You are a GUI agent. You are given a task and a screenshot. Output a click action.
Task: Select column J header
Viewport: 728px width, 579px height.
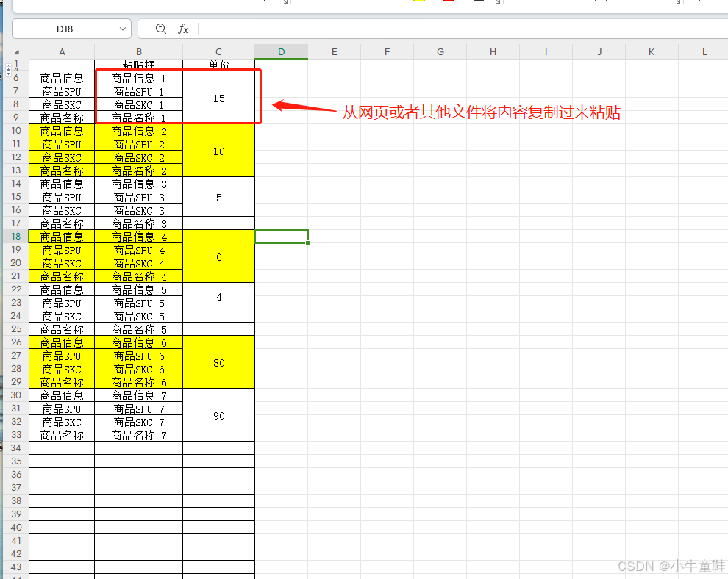[x=599, y=52]
